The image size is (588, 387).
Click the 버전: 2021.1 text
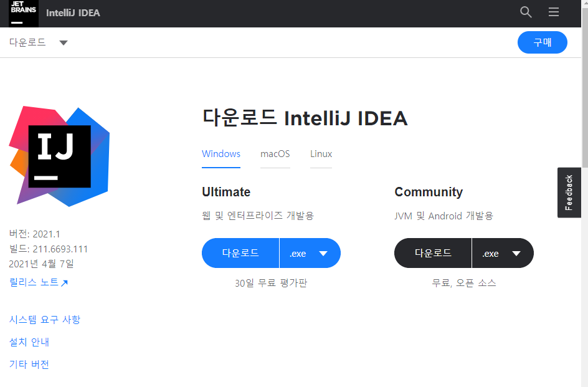click(x=34, y=234)
